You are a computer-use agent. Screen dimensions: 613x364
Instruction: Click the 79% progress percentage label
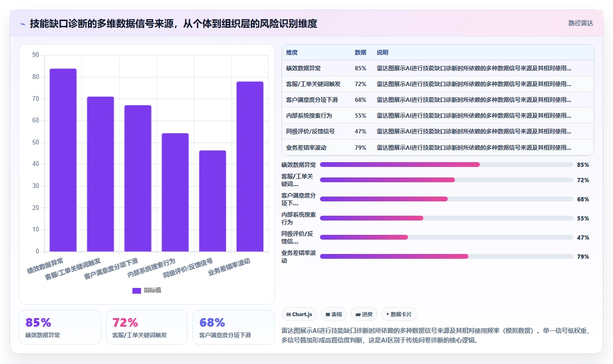[x=583, y=256]
